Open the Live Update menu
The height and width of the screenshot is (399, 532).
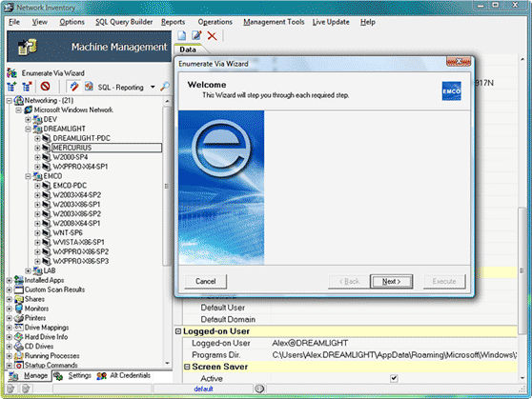[331, 22]
